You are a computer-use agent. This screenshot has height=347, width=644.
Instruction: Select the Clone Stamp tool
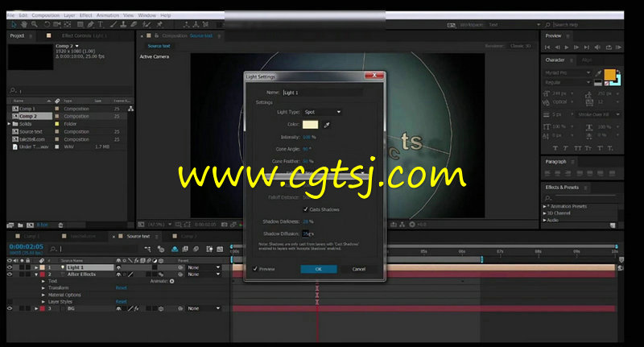[x=123, y=25]
